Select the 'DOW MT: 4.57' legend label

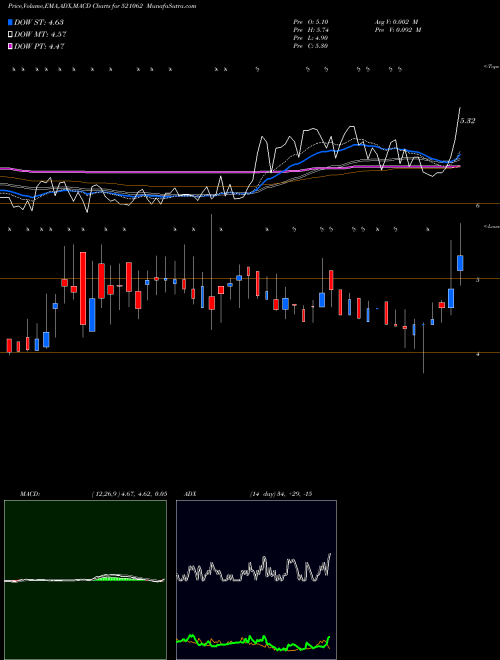40,35
